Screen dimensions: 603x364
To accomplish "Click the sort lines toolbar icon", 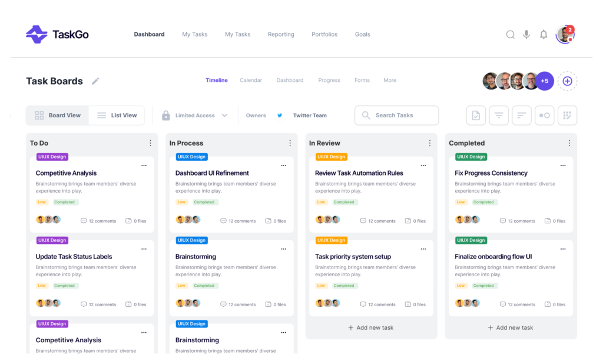I will coord(522,115).
